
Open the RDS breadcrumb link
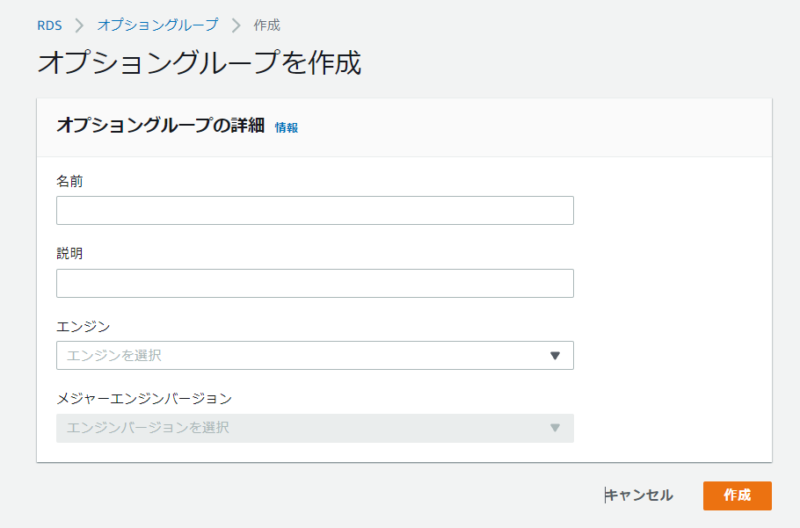coord(49,25)
